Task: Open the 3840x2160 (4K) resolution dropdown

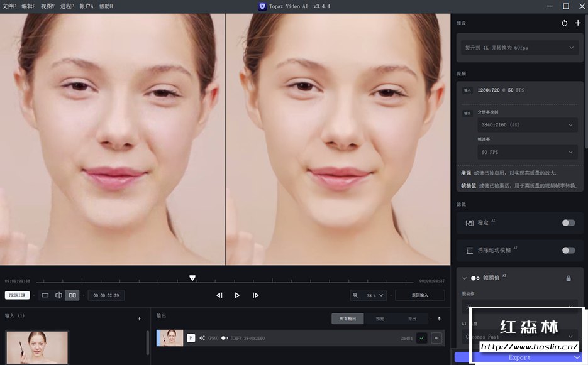Action: click(527, 125)
